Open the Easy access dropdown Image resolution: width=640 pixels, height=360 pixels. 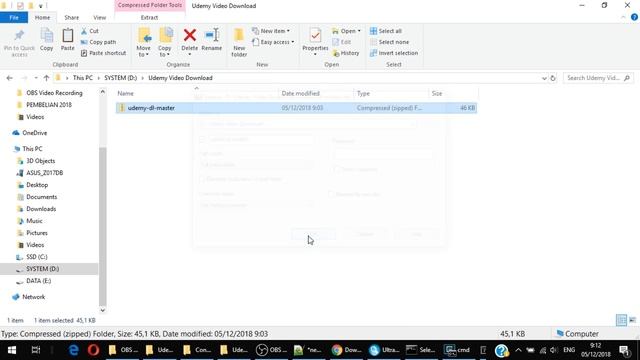pyautogui.click(x=273, y=42)
